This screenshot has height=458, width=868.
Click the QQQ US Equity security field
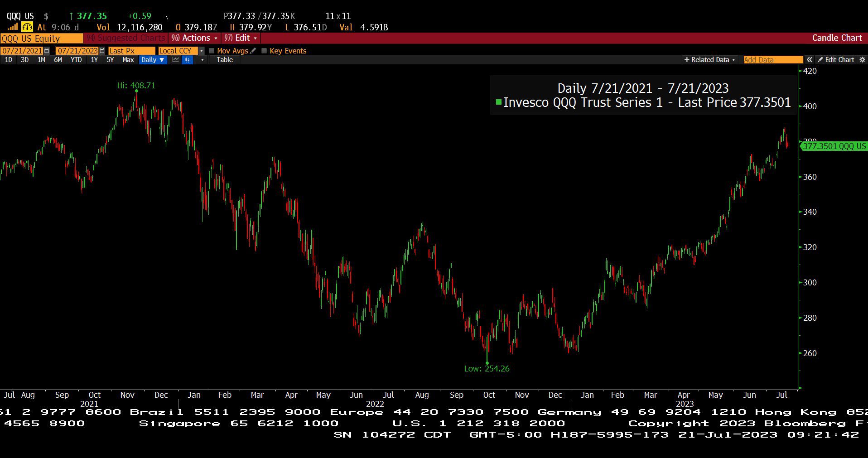click(x=41, y=39)
